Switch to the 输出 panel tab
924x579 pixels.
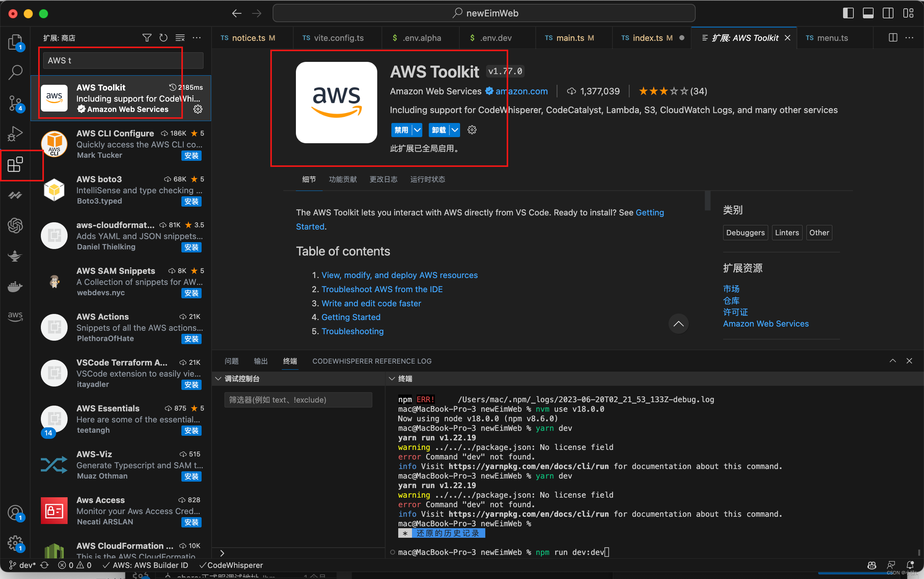click(x=260, y=361)
